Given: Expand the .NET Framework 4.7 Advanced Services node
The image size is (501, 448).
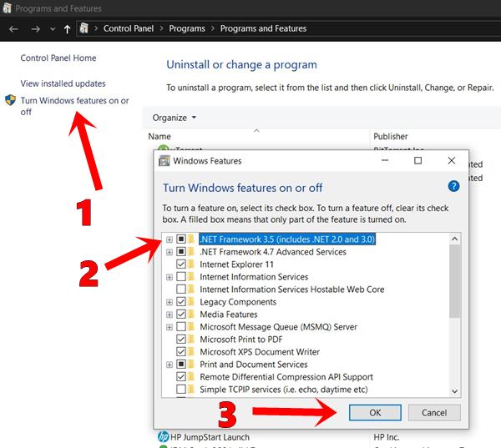Looking at the screenshot, I should point(170,252).
